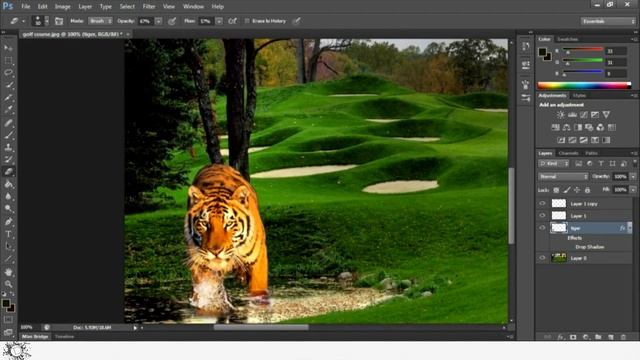
Task: Open the layer Opacity dropdown arrow
Action: click(x=633, y=177)
